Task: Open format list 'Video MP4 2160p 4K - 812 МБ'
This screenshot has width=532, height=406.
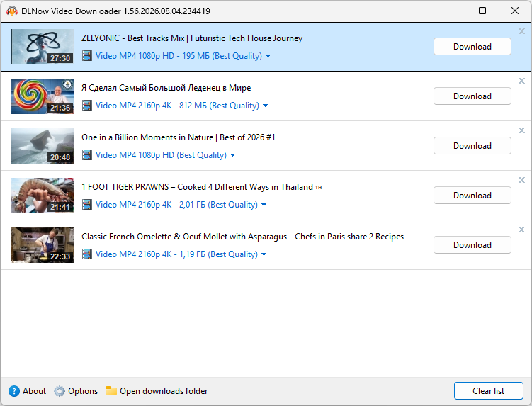Action: click(177, 106)
